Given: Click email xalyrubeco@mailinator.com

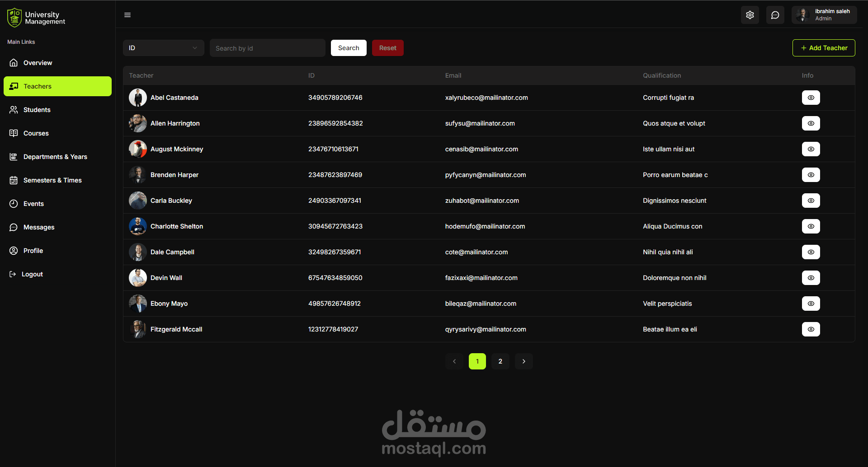Looking at the screenshot, I should (486, 98).
